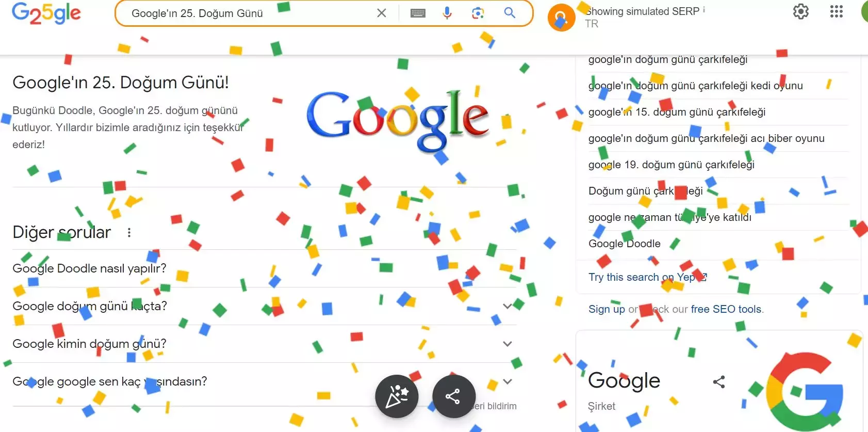
Task: Open the settings gear icon
Action: [801, 11]
